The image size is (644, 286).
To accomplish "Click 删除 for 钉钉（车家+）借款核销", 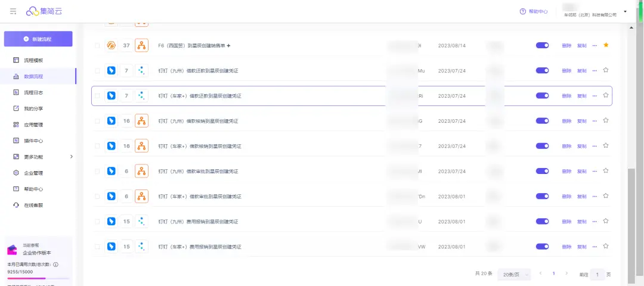I will (566, 146).
